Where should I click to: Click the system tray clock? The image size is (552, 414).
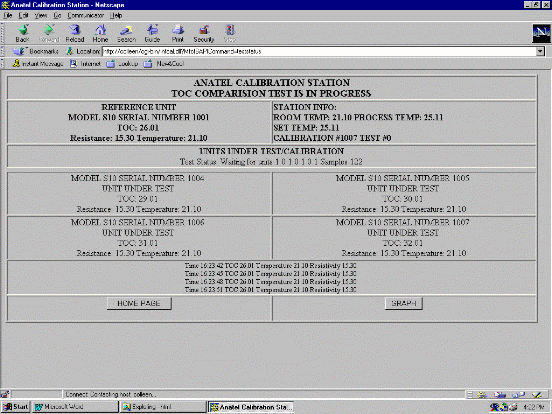click(534, 407)
